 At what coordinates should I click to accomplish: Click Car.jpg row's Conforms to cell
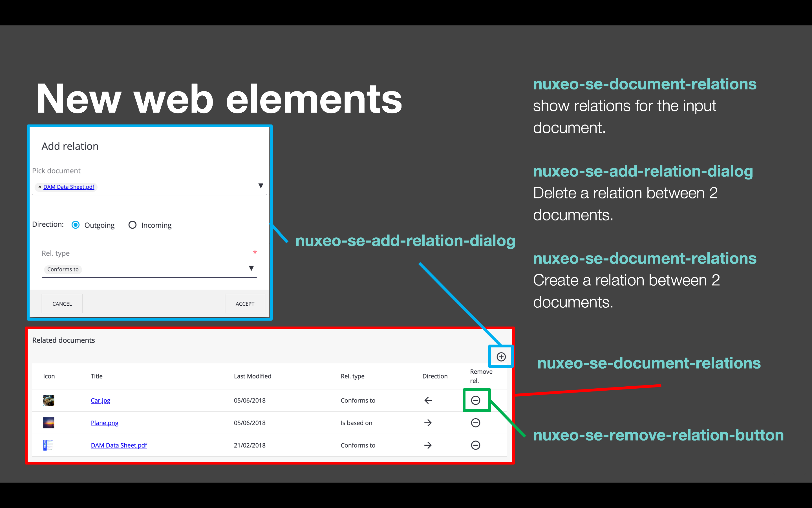(x=358, y=400)
